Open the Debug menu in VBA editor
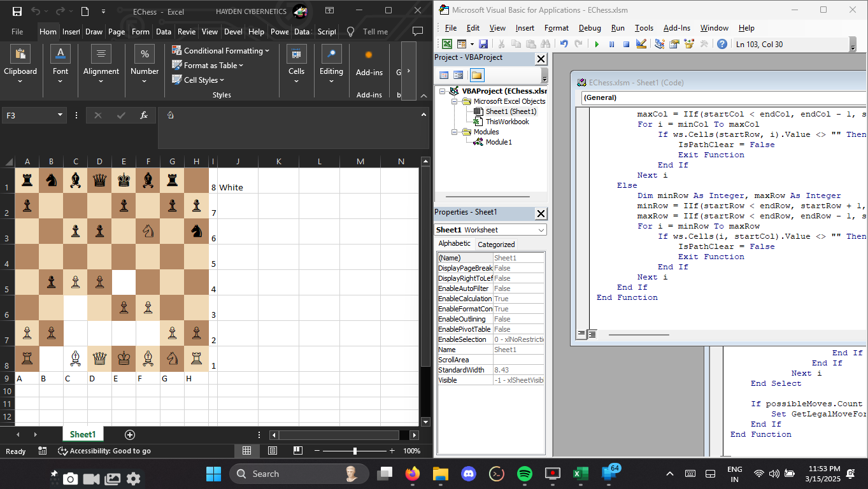The width and height of the screenshot is (868, 489). [x=590, y=28]
